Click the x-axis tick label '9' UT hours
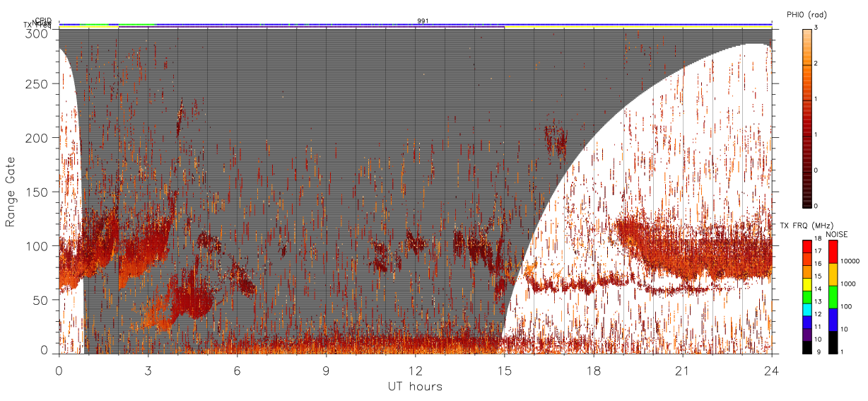This screenshot has width=868, height=401. pyautogui.click(x=326, y=371)
